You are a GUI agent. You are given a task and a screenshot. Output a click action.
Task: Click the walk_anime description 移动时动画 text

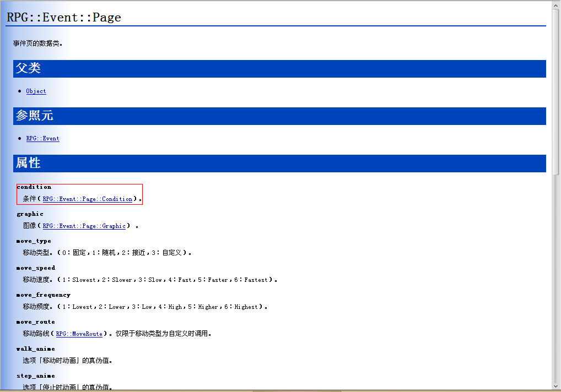[68, 361]
